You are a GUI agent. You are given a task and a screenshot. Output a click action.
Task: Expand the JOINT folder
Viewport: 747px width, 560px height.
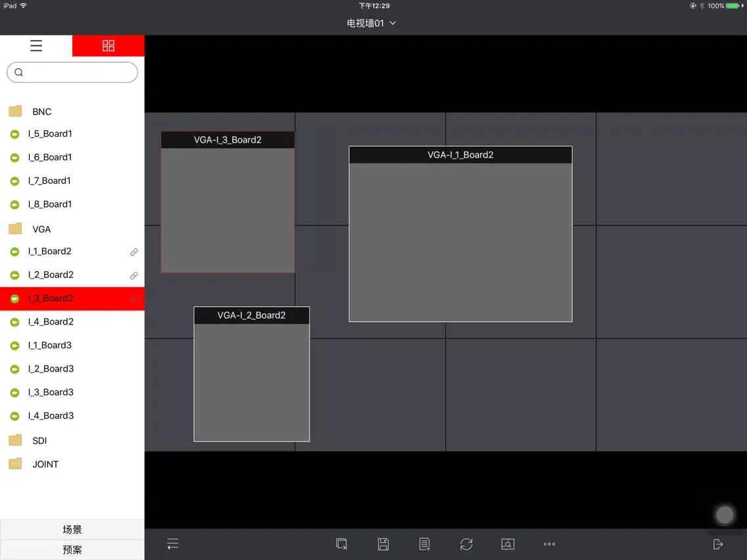(x=72, y=464)
